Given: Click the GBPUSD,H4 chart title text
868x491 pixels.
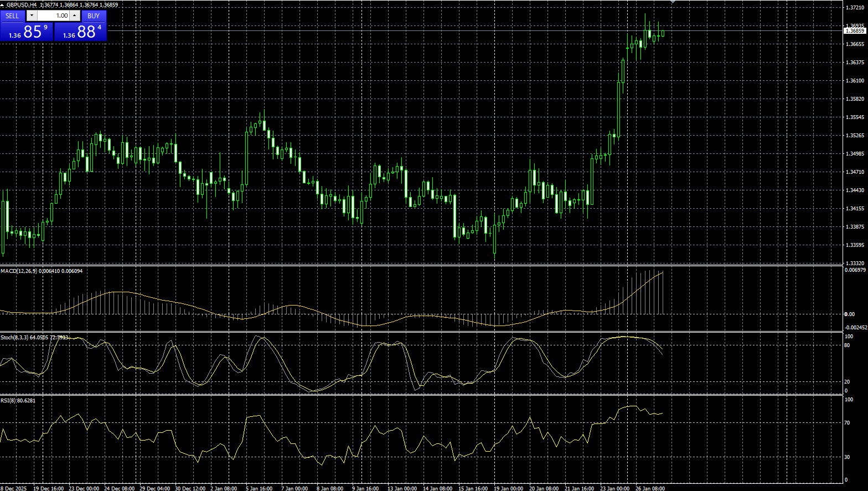Looking at the screenshot, I should (x=21, y=5).
